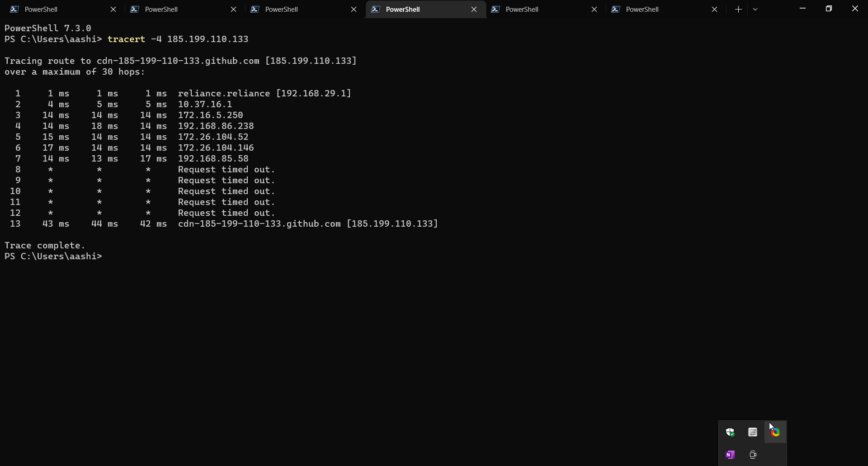Click 'over a maximum of 30 hops:' line
868x466 pixels.
75,71
